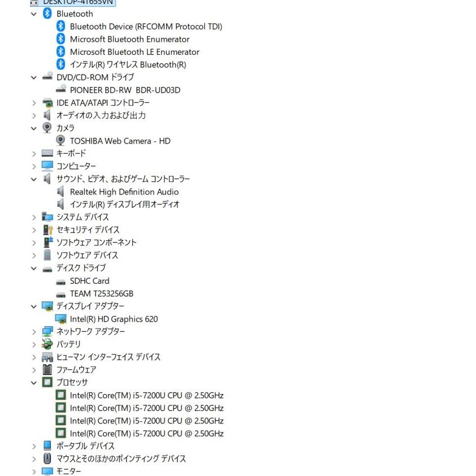476x476 pixels.
Task: Select Microsoft Bluetooth LE Enumerator
Action: pos(134,52)
